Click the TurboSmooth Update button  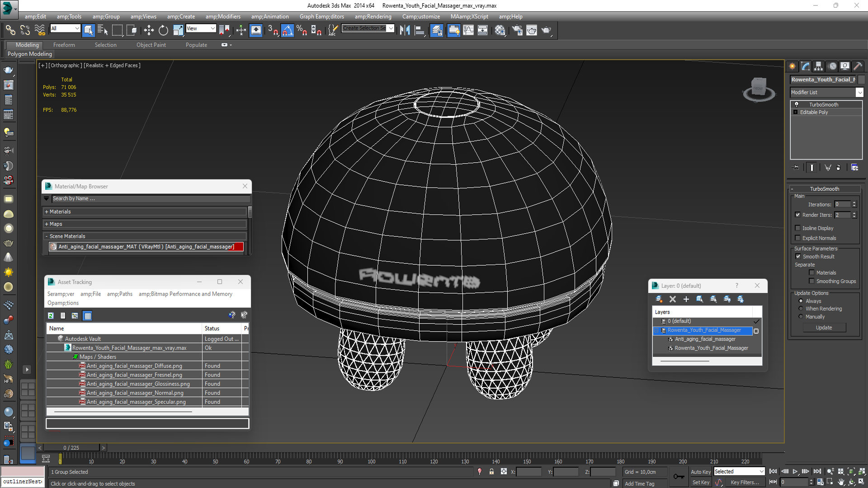(824, 328)
